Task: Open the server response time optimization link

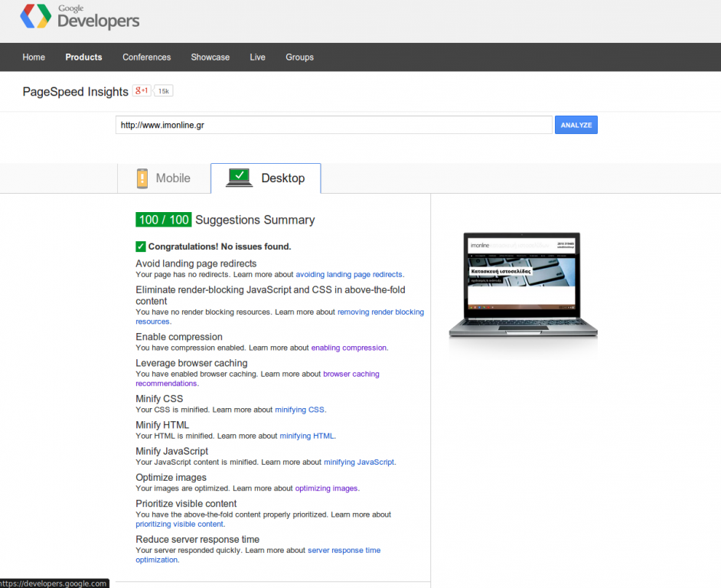Action: [344, 550]
